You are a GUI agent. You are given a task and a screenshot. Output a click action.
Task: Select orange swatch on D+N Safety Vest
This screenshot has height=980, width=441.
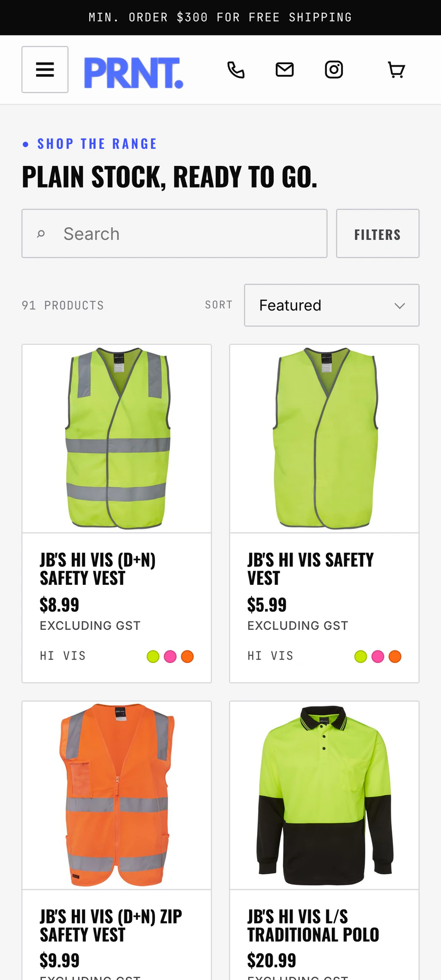pos(187,657)
